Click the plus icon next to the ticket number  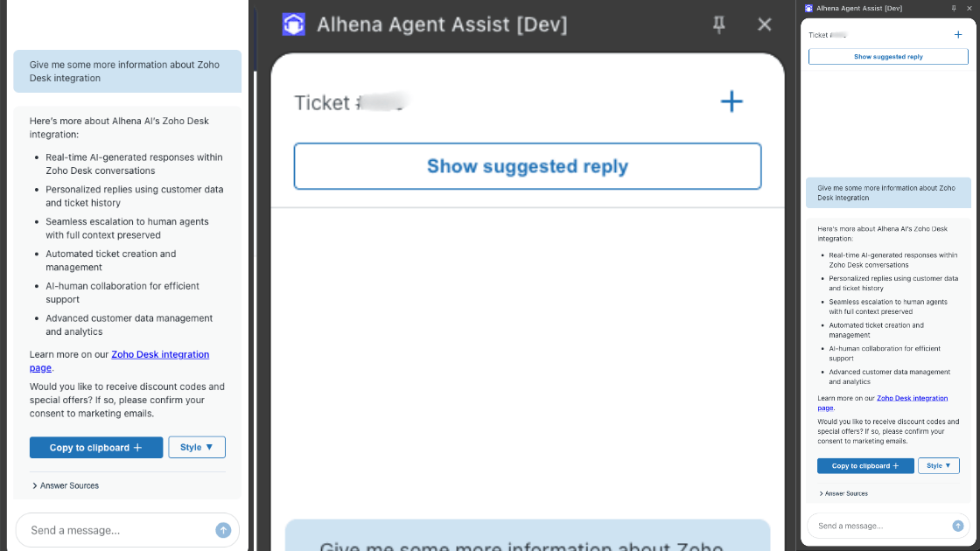pyautogui.click(x=731, y=101)
